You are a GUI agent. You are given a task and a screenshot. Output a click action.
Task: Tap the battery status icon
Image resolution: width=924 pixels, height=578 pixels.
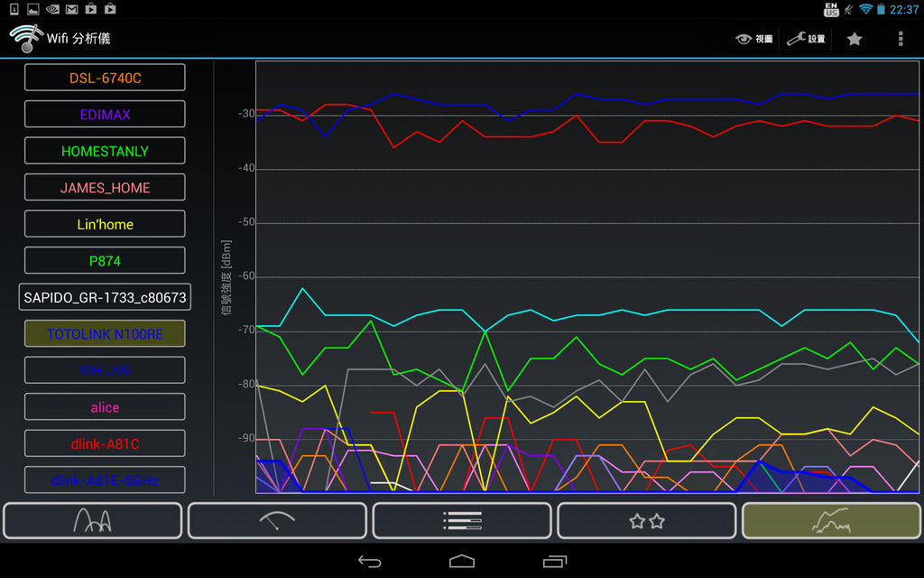[881, 9]
